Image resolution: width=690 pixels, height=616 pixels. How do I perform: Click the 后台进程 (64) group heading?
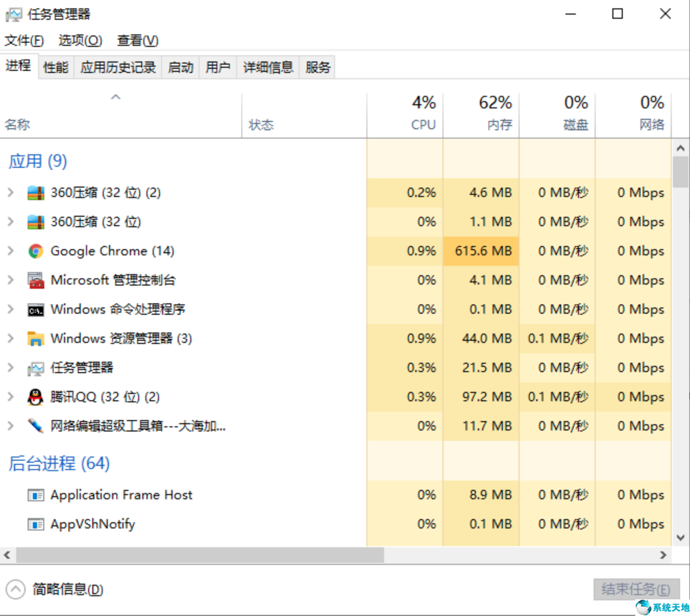[x=59, y=463]
